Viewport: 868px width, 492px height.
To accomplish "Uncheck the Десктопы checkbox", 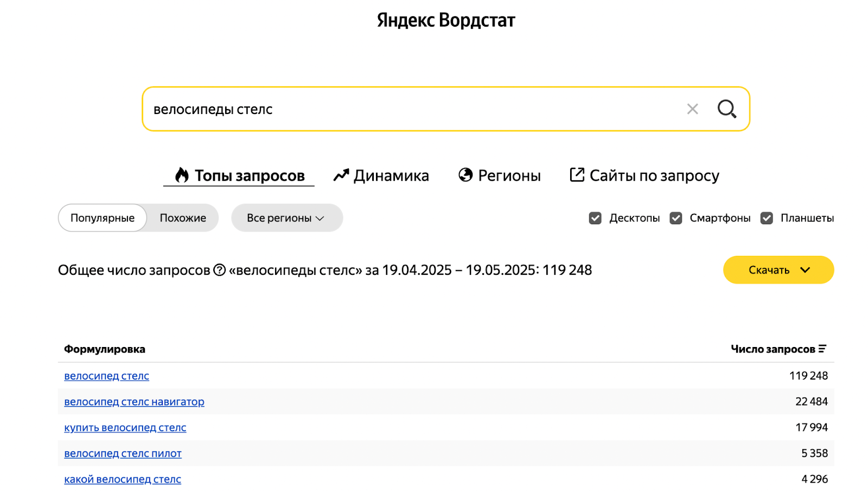I will pos(595,218).
